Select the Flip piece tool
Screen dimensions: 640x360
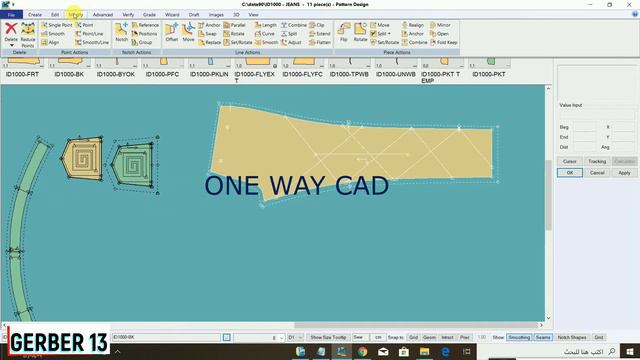coord(344,32)
